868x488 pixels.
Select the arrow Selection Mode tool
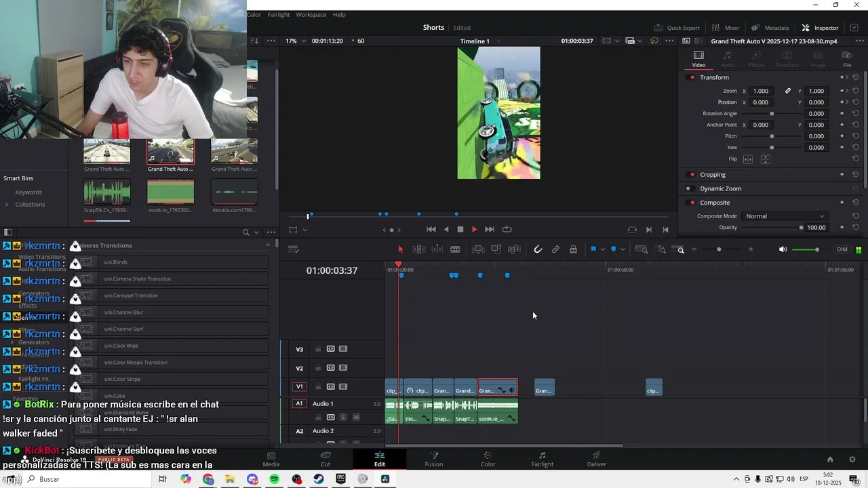[x=400, y=249]
